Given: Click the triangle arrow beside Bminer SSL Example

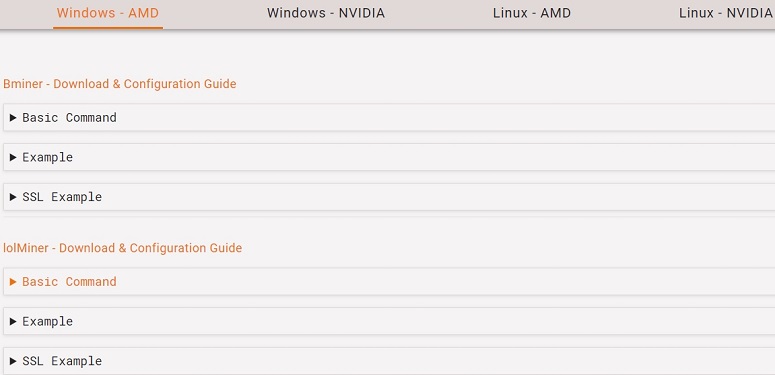Looking at the screenshot, I should (x=13, y=197).
